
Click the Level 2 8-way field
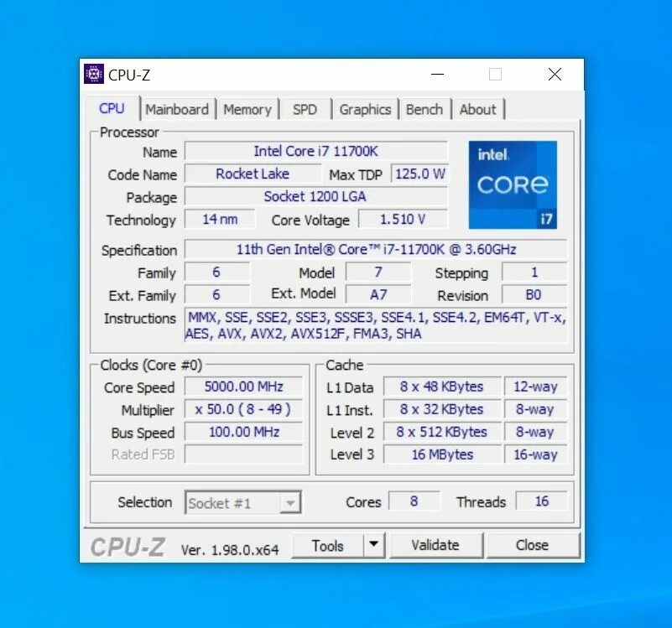tap(535, 432)
